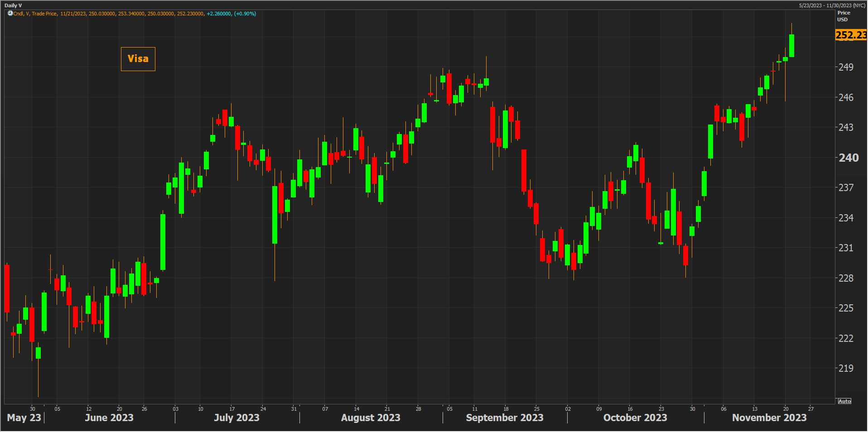Select the orange Visa label box
Image resolution: width=868 pixels, height=432 pixels.
(138, 59)
